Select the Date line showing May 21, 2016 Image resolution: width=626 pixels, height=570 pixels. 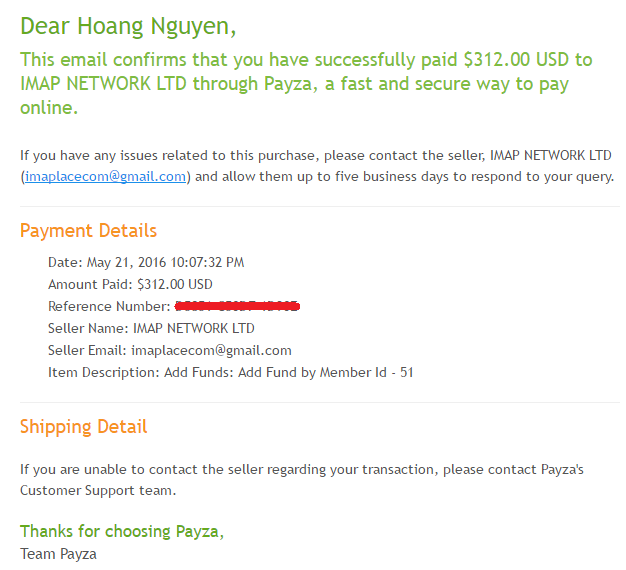tap(146, 263)
